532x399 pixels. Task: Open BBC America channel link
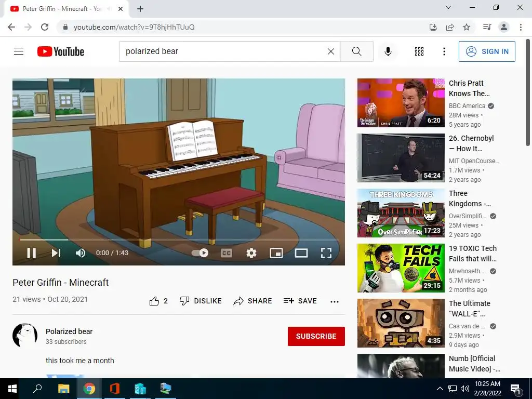(x=467, y=106)
